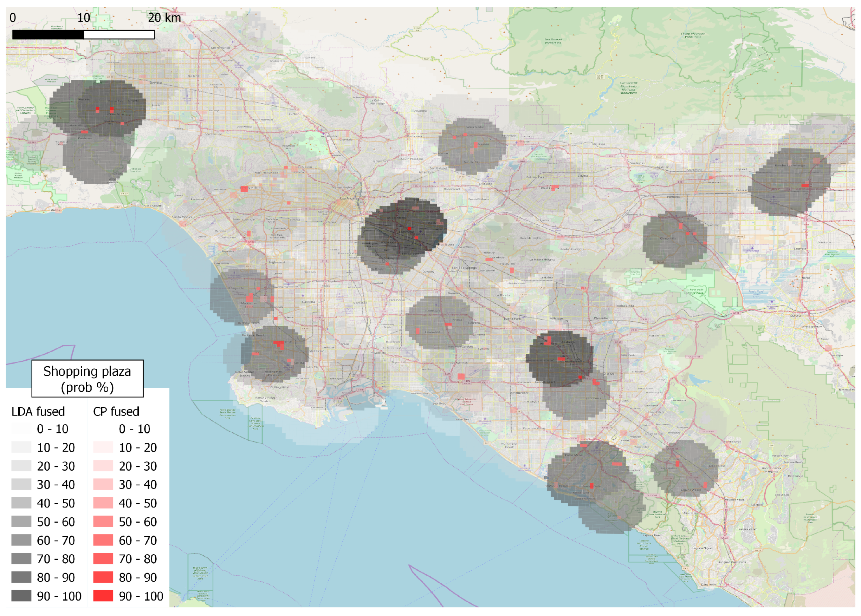Click the CP fused legend heading

[116, 412]
